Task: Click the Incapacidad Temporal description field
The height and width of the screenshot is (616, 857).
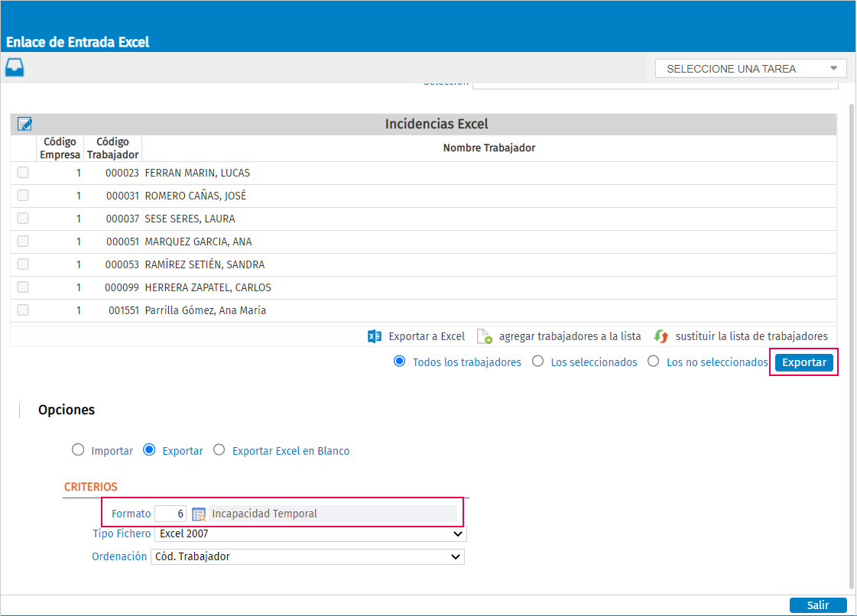Action: coord(333,514)
